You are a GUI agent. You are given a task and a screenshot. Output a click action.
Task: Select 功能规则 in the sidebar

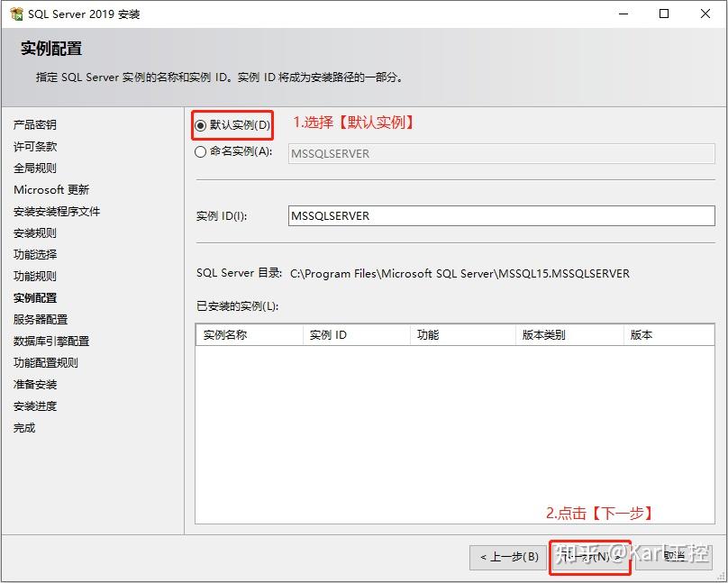click(x=35, y=277)
